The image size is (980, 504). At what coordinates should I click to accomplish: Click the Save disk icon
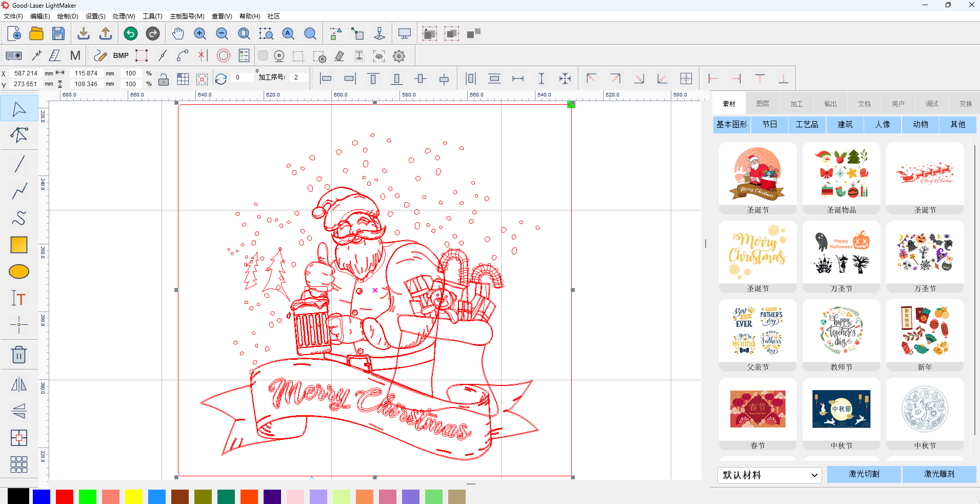(x=58, y=34)
